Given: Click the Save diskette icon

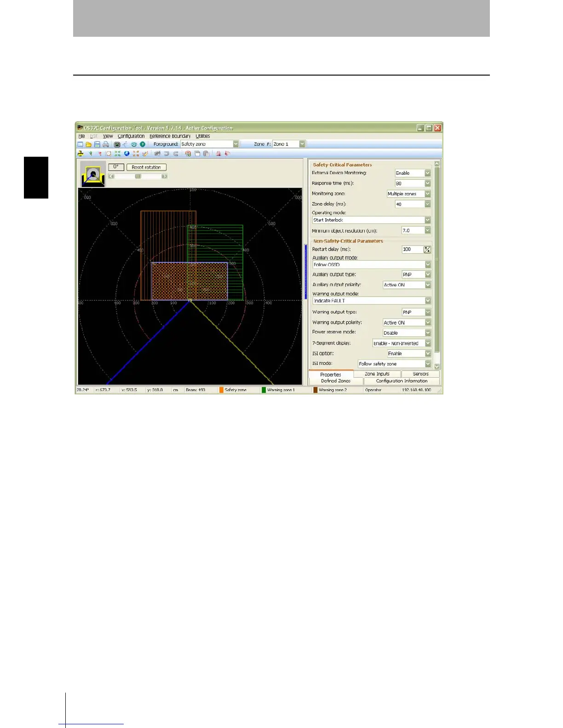Looking at the screenshot, I should 97,144.
